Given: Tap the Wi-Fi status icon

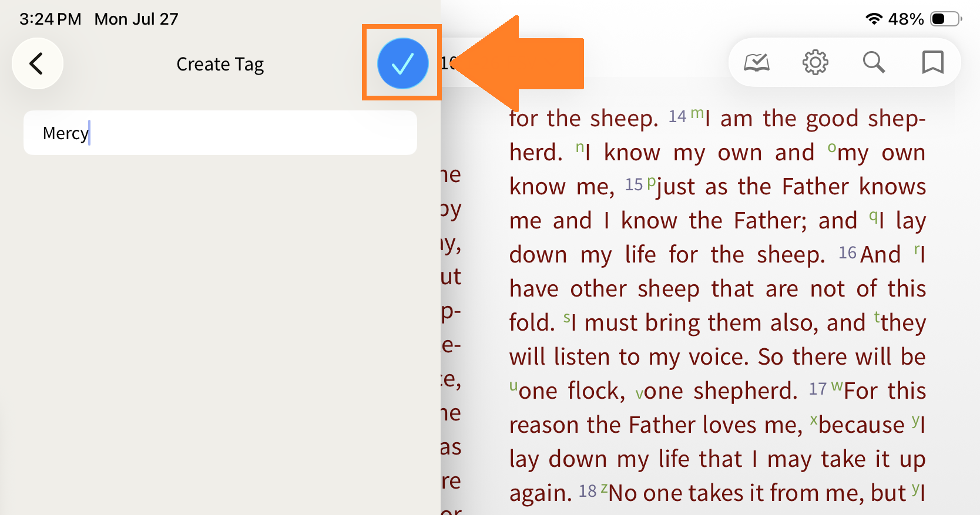Looking at the screenshot, I should (874, 19).
